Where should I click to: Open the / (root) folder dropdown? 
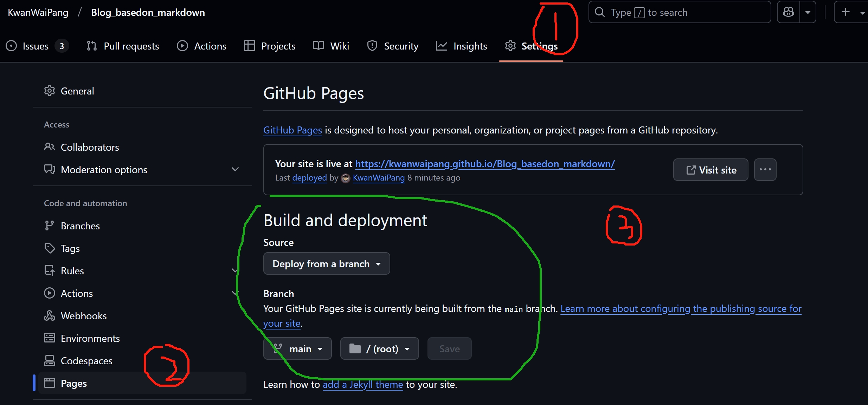[x=380, y=348]
